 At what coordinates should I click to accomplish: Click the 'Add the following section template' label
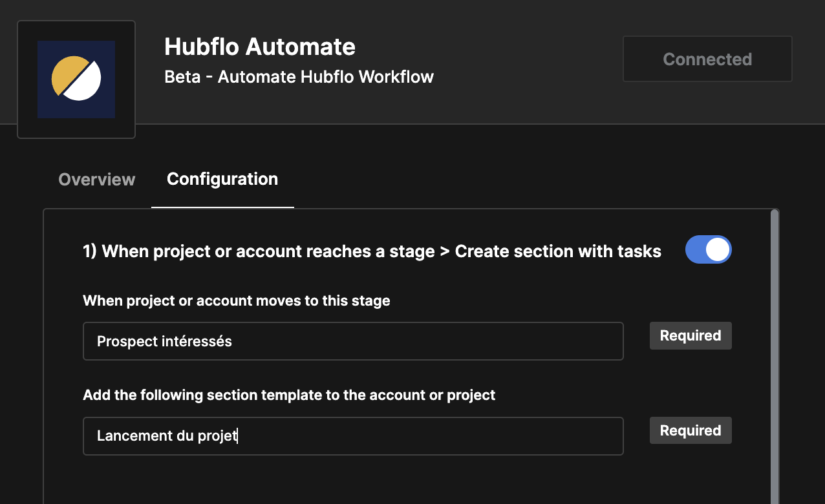289,395
